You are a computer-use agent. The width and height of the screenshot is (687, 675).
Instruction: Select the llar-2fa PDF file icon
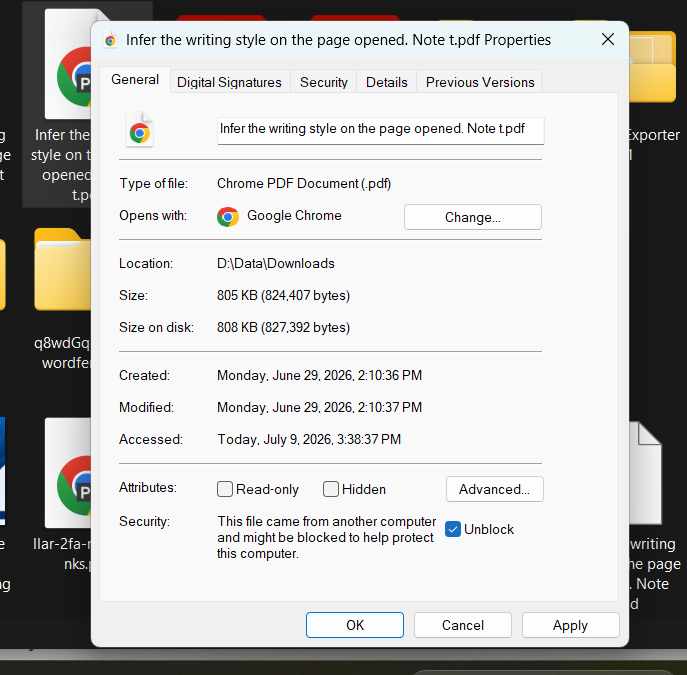(68, 473)
